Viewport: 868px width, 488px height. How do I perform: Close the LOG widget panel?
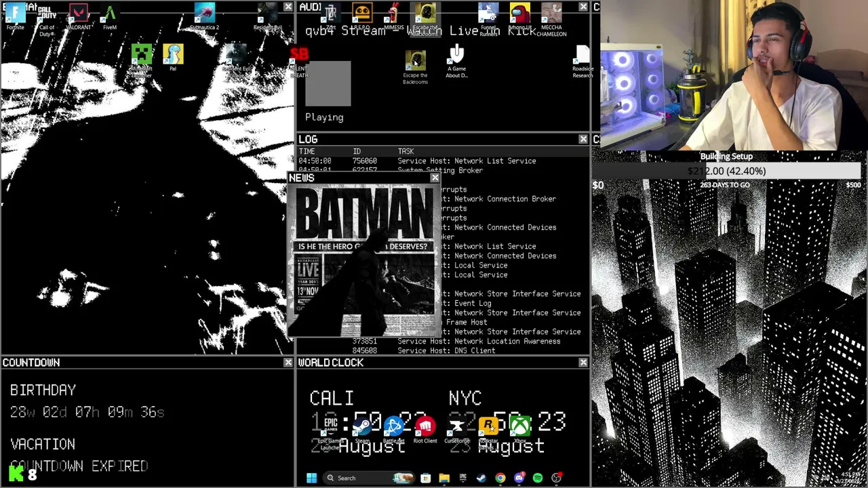[583, 139]
